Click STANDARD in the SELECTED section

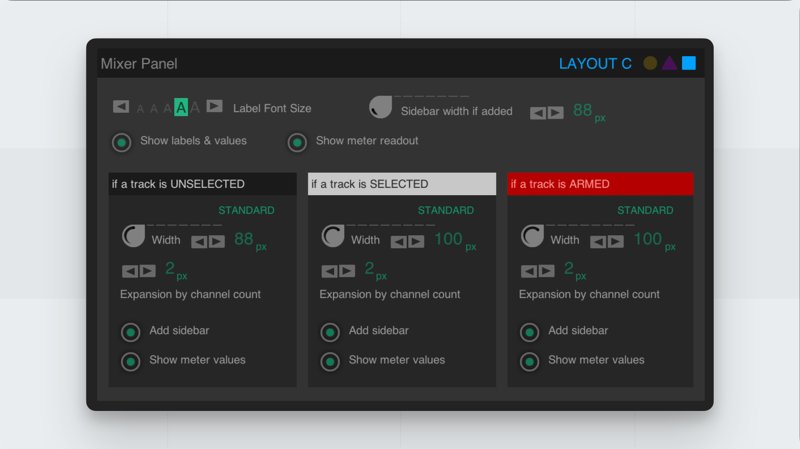tap(446, 210)
